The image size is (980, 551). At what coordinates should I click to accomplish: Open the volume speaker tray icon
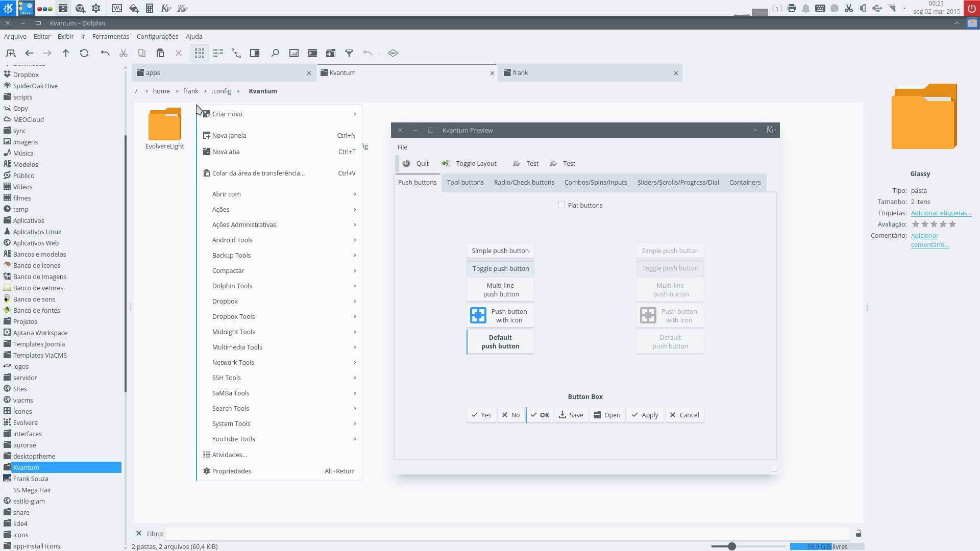tap(863, 8)
